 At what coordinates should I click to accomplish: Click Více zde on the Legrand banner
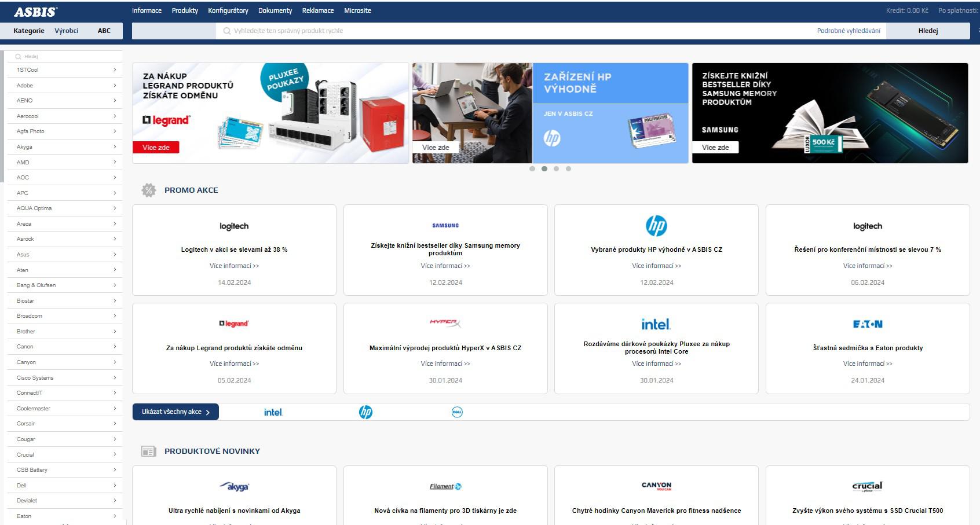(x=156, y=148)
